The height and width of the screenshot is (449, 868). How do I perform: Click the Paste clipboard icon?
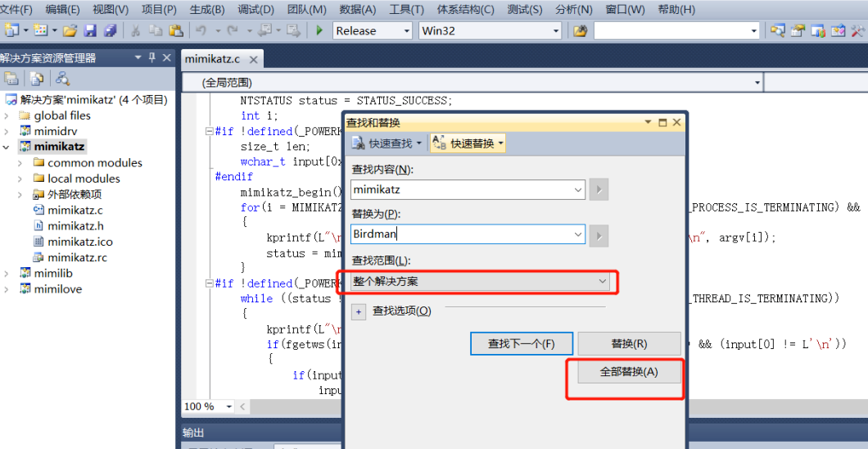(x=175, y=30)
